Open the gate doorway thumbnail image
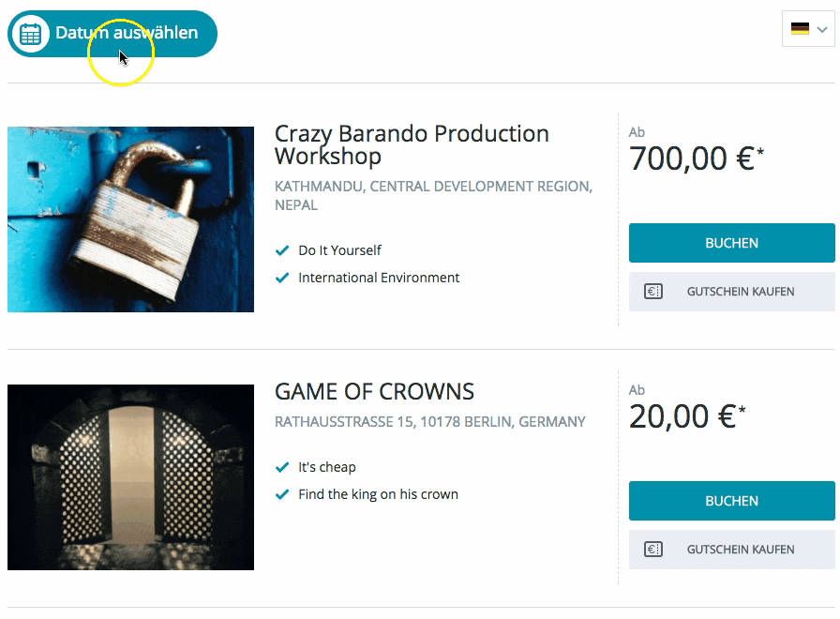This screenshot has height=619, width=840. click(130, 477)
